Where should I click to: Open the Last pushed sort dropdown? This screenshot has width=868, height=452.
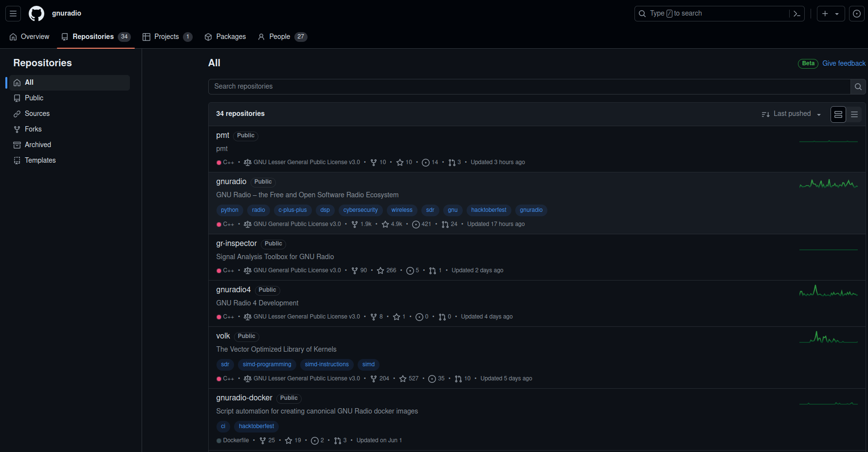point(792,114)
